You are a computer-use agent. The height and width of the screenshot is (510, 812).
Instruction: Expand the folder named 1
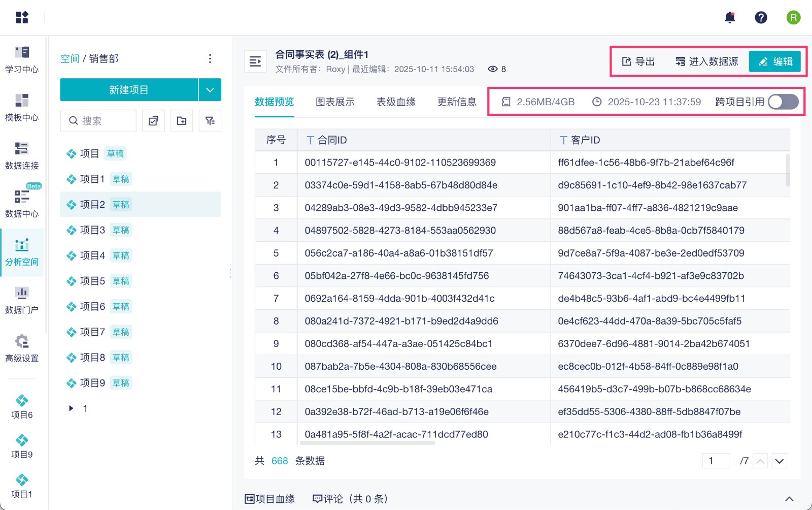coord(71,408)
